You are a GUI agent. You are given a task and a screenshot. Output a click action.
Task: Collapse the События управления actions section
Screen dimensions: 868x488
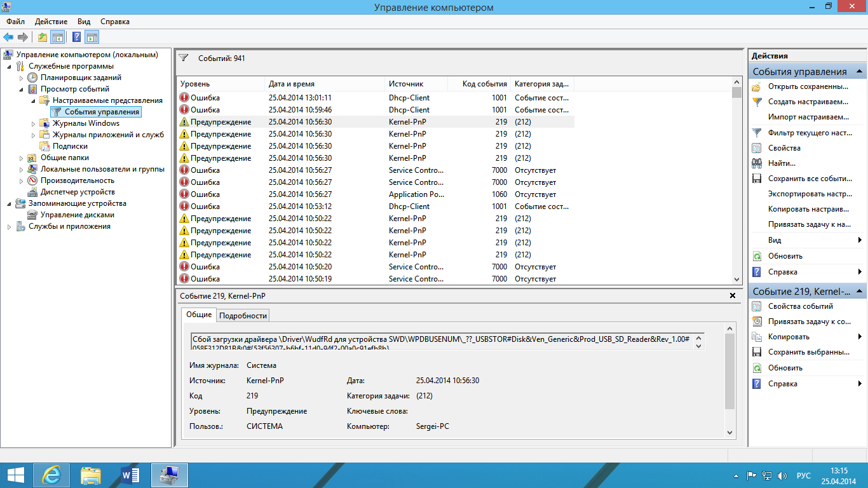(x=859, y=71)
